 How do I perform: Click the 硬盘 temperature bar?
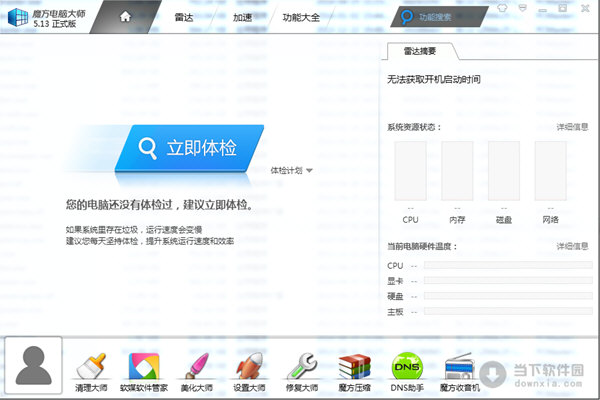508,296
